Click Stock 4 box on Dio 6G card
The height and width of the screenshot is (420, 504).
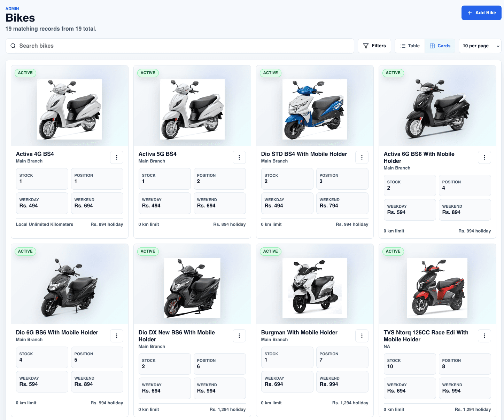coord(42,357)
